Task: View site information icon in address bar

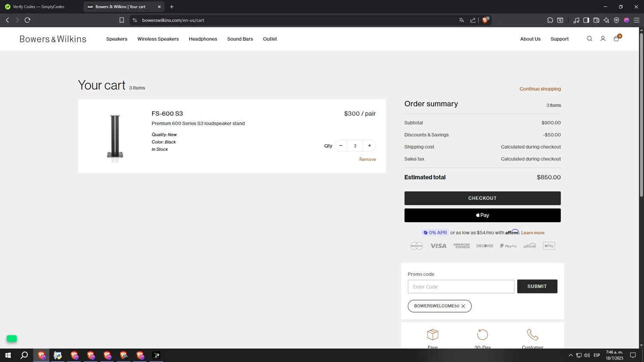Action: [x=135, y=20]
